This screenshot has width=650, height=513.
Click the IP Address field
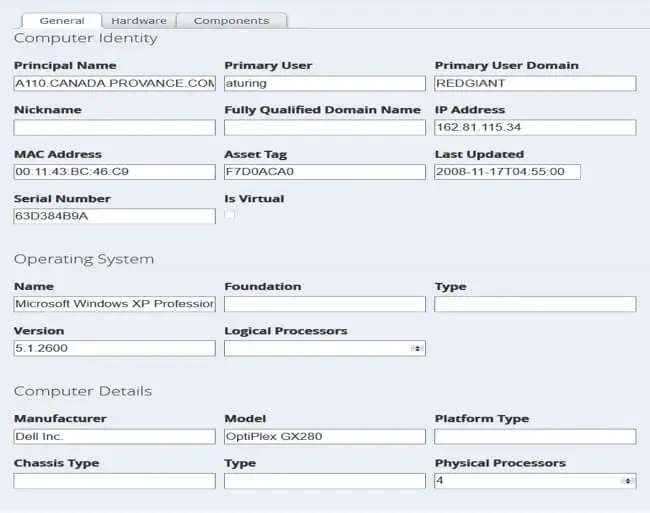(x=535, y=128)
